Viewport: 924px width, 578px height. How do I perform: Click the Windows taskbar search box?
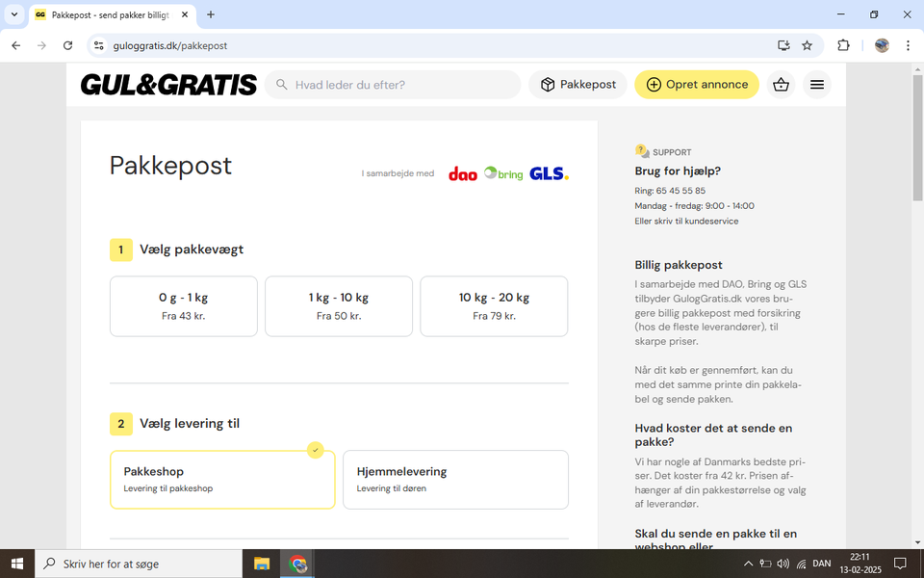tap(139, 564)
